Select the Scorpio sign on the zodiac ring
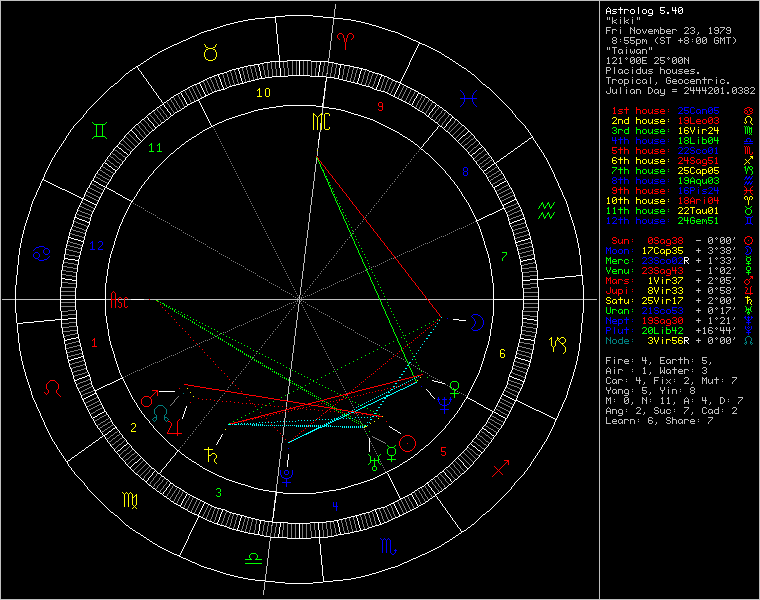The image size is (760, 600). tap(387, 546)
